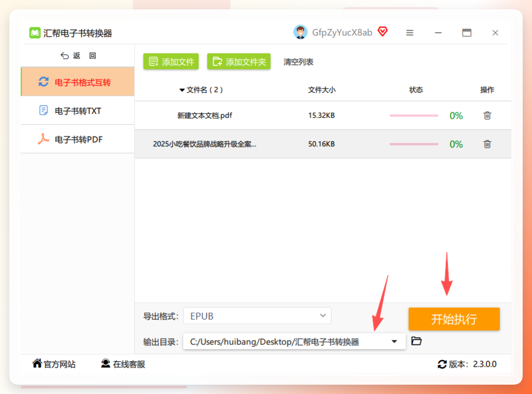The width and height of the screenshot is (532, 394).
Task: Delete the 2025小吃餐饮 file with its trash icon
Action: click(487, 144)
